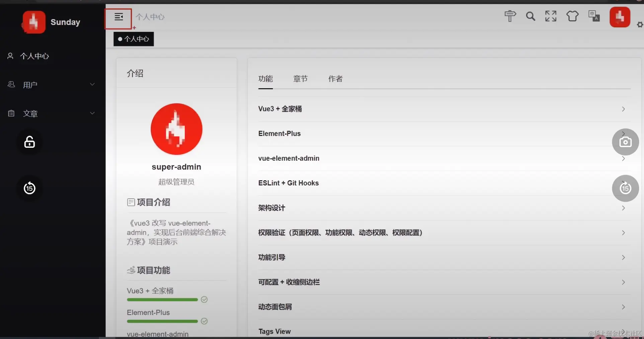644x339 pixels.
Task: Click the vue-element-admin progress label
Action: 158,334
